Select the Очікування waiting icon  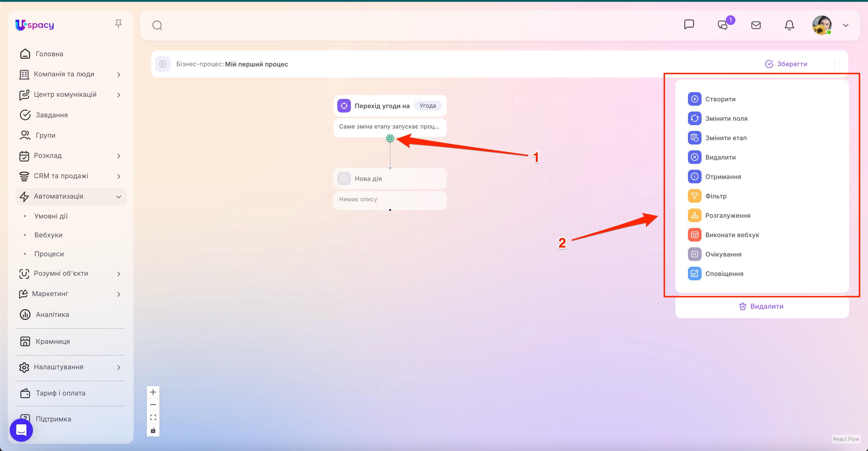point(694,254)
